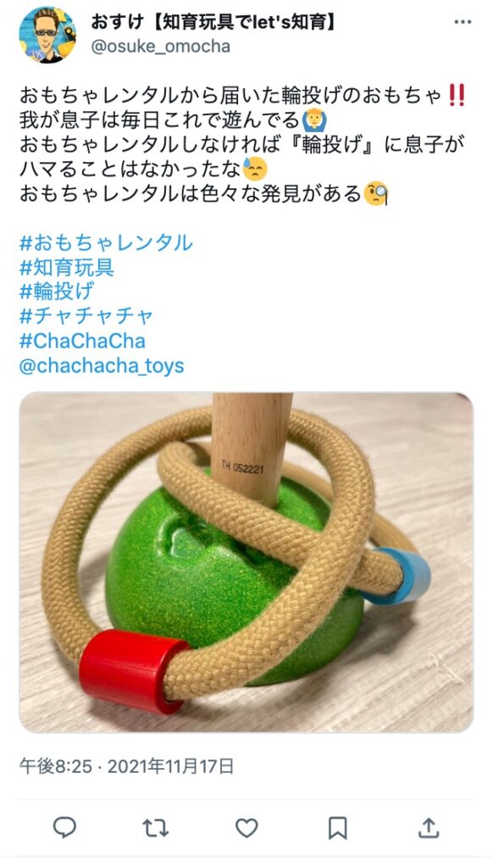Click the 2021年11月17日 date text
The height and width of the screenshot is (868, 493).
click(x=170, y=766)
